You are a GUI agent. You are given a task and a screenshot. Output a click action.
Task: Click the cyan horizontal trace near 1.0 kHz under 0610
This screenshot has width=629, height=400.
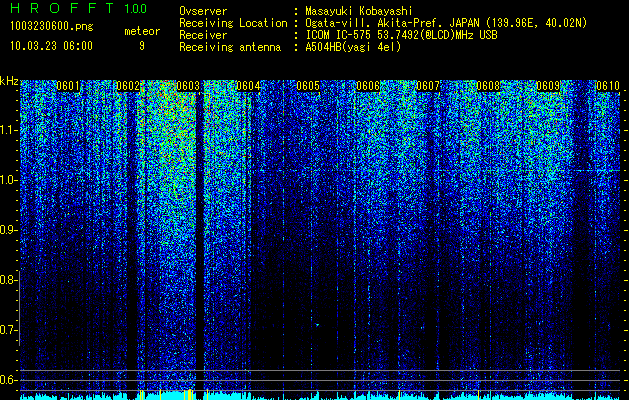(x=595, y=171)
